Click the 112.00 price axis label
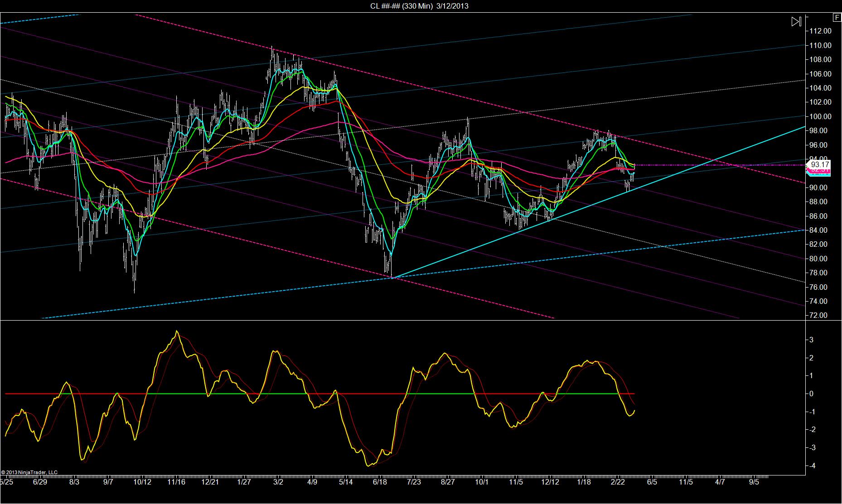This screenshot has width=842, height=504. (x=821, y=31)
